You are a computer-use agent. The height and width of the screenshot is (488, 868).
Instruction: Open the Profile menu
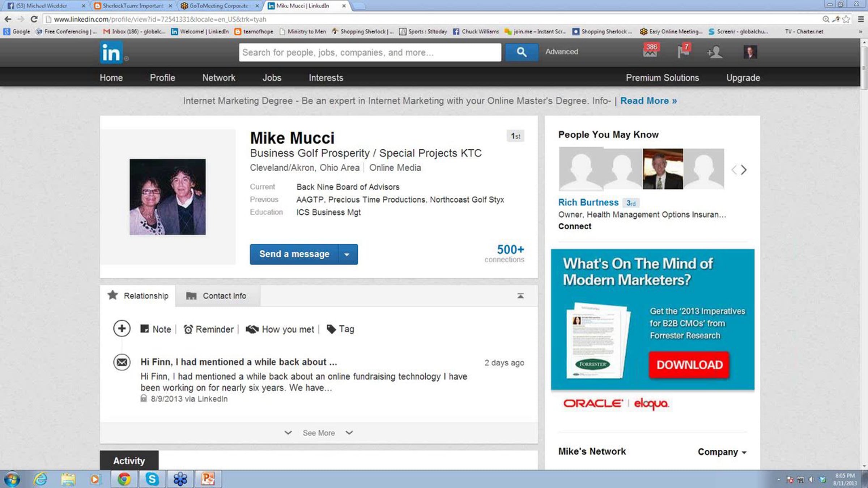click(x=162, y=78)
